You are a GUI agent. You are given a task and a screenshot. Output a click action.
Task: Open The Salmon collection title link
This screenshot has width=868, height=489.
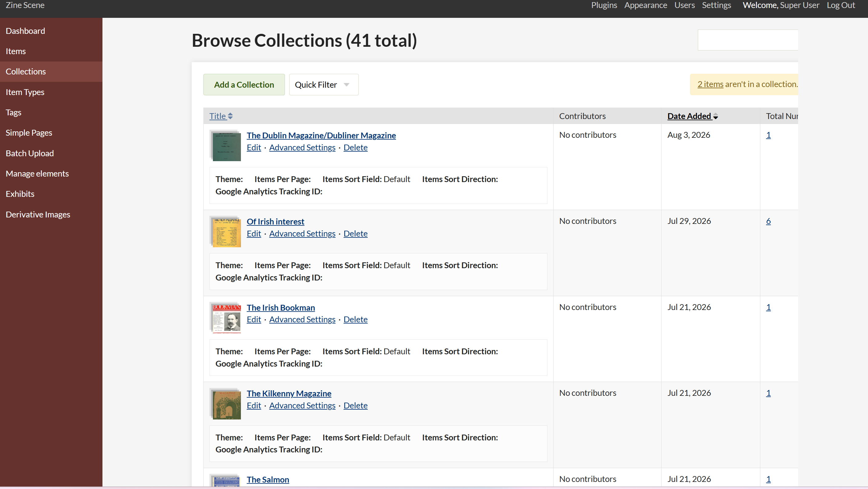point(268,479)
